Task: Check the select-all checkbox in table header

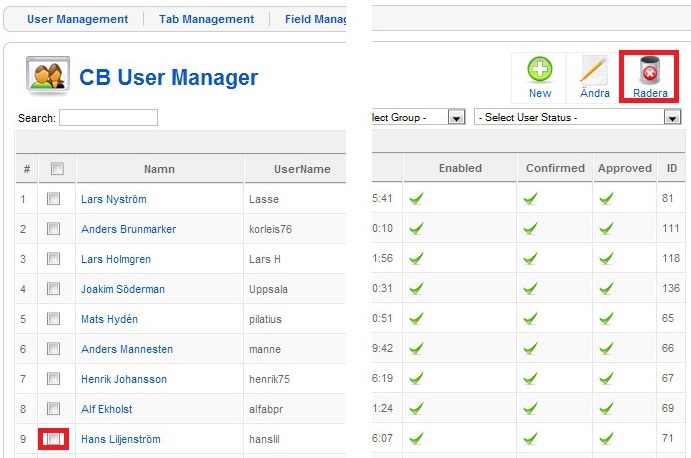Action: (57, 168)
